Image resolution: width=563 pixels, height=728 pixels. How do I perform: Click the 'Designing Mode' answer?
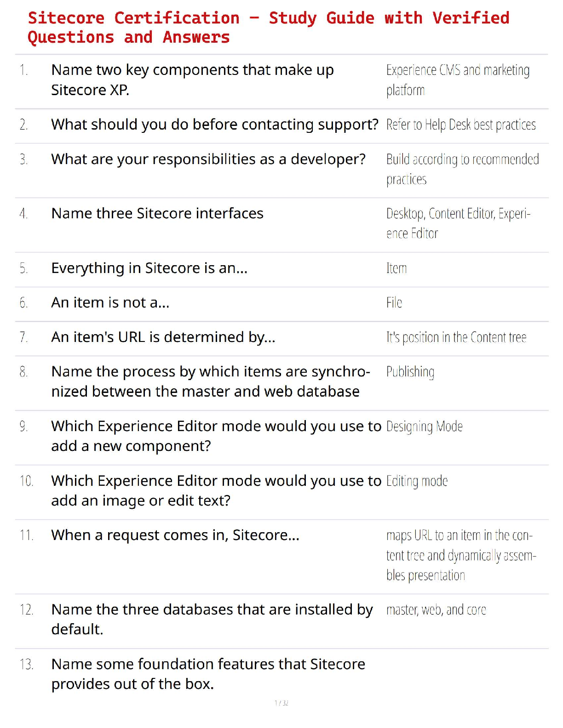coord(424,426)
